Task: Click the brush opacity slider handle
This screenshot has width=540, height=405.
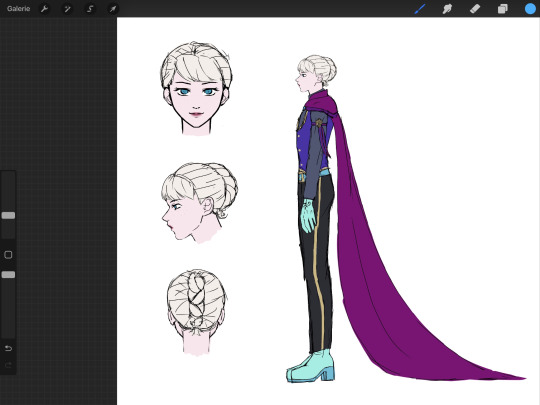Action: click(x=8, y=275)
